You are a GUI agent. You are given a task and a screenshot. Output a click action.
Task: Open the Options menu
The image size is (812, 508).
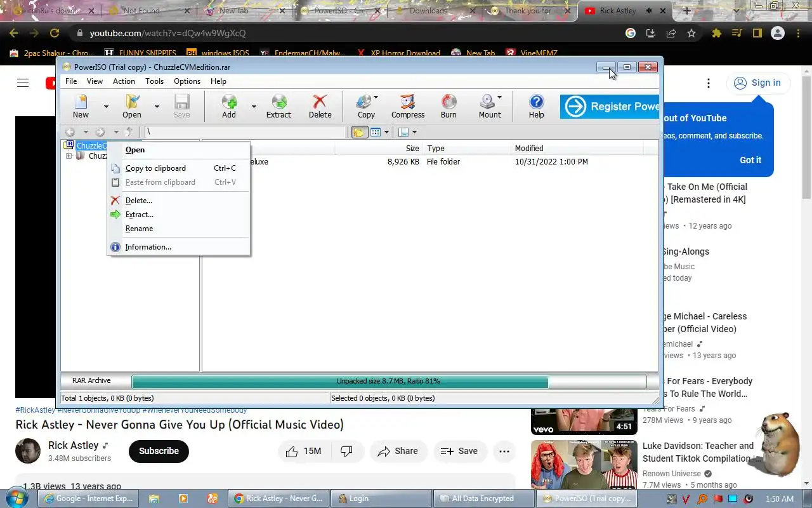point(187,81)
